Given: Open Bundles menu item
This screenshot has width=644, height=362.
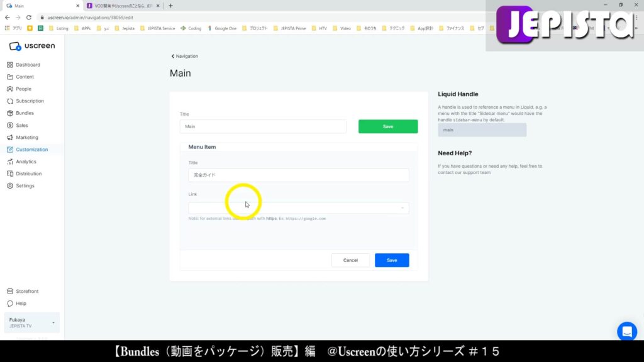Looking at the screenshot, I should click(x=25, y=113).
